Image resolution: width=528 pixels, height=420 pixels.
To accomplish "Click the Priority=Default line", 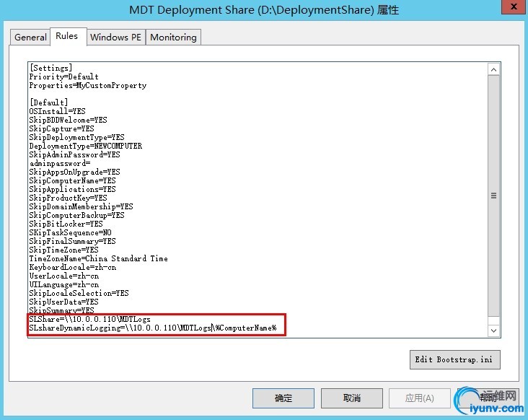I will point(64,76).
